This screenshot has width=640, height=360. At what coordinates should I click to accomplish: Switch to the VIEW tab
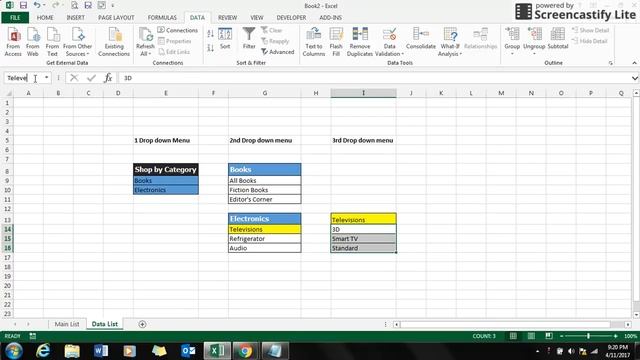pyautogui.click(x=257, y=18)
